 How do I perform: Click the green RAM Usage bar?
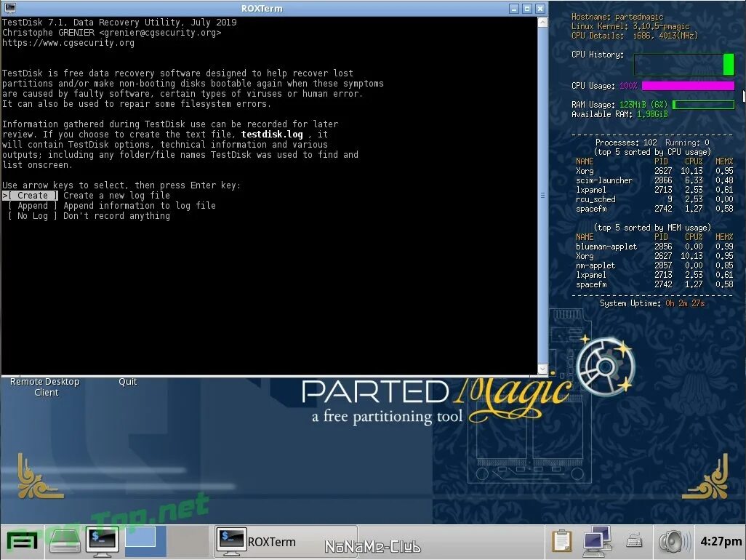point(703,104)
